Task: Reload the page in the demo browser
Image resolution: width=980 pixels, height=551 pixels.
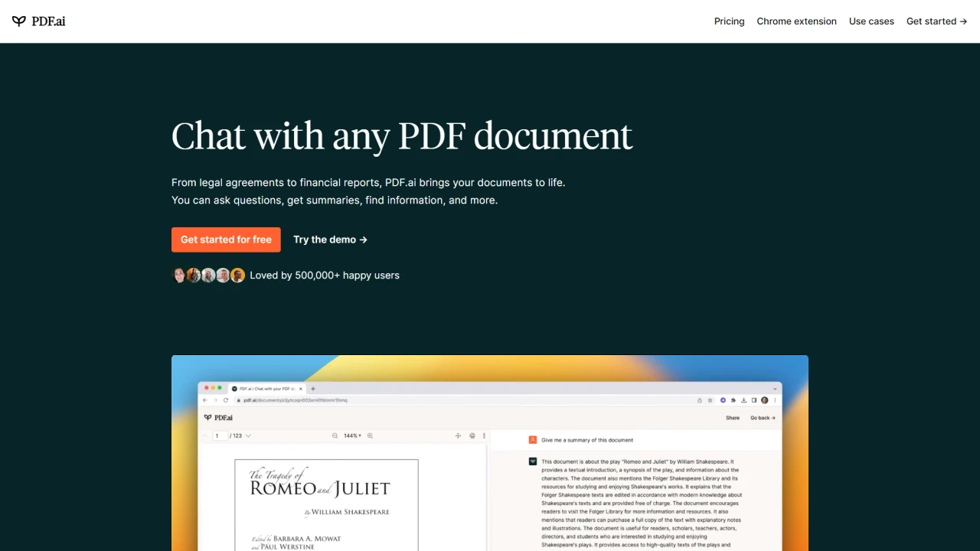Action: click(226, 400)
